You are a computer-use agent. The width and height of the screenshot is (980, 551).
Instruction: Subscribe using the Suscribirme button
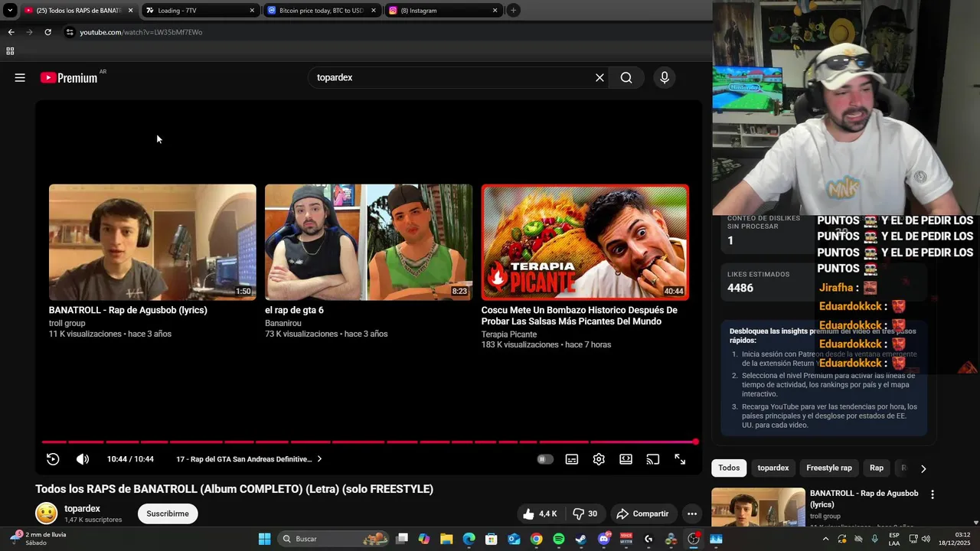tap(168, 514)
